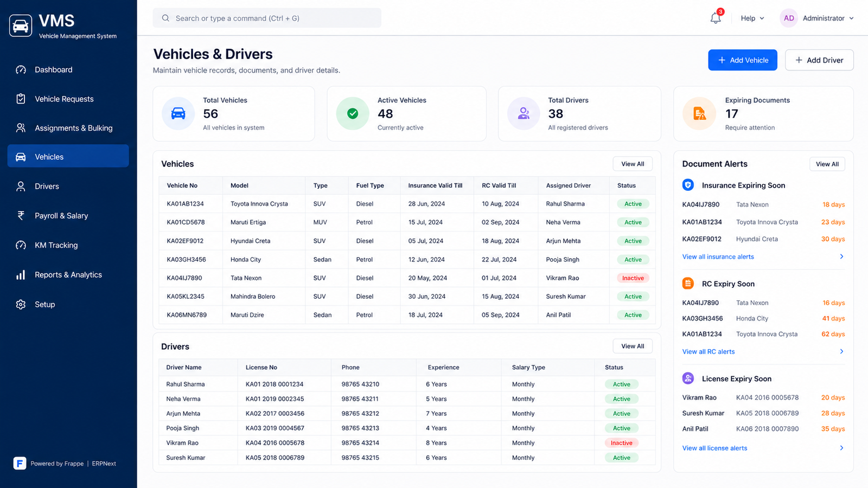Click View All in Drivers table
This screenshot has height=488, width=868.
click(633, 346)
